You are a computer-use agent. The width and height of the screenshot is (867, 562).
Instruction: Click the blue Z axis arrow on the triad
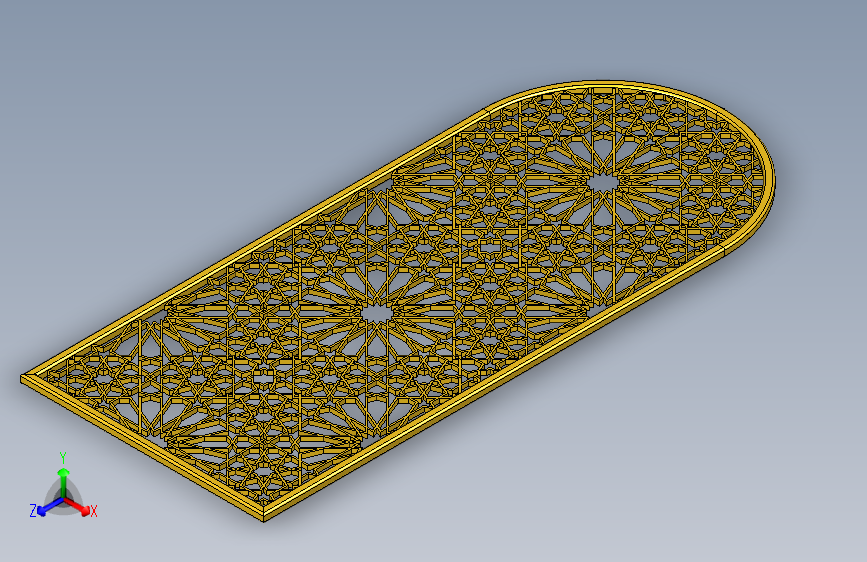click(50, 507)
